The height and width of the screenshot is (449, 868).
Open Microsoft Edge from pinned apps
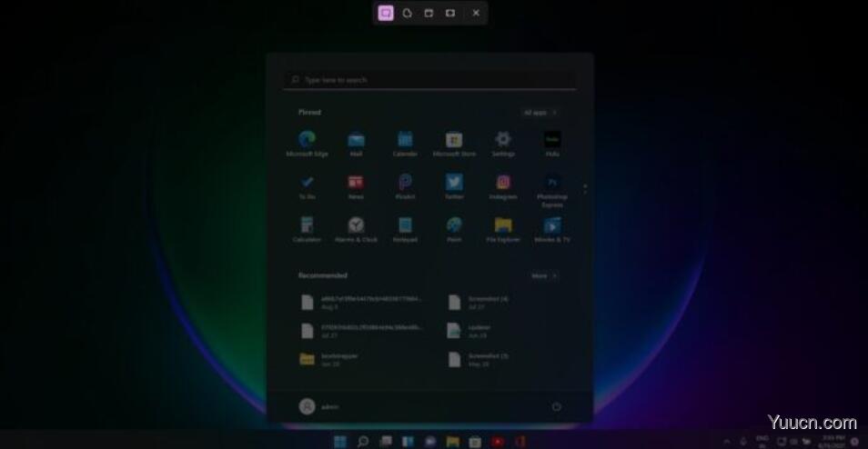[x=307, y=145]
